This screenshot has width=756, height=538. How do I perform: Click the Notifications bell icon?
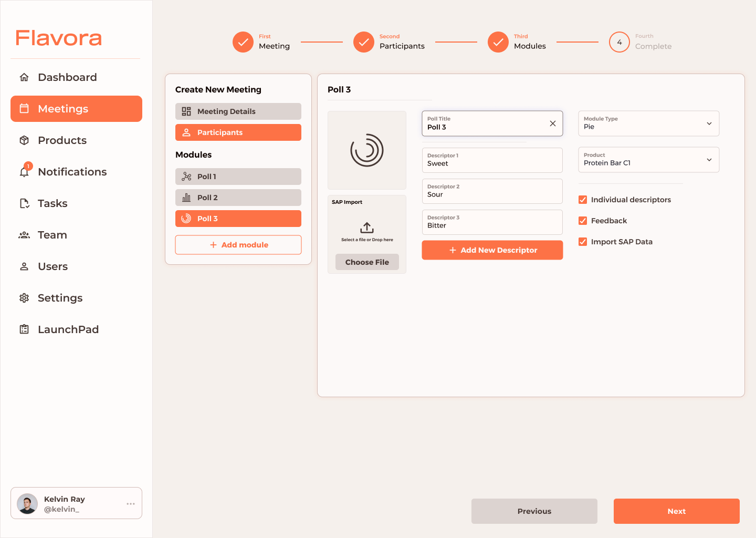(x=25, y=172)
